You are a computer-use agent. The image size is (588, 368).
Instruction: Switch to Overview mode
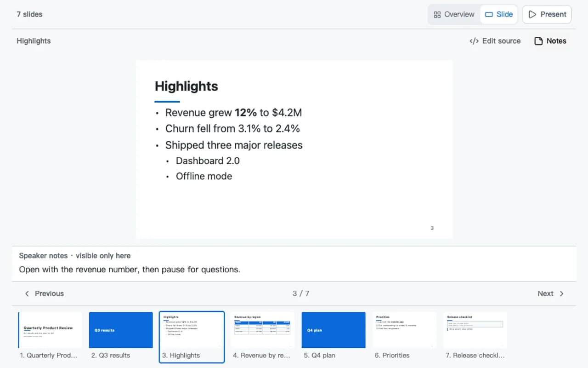click(454, 14)
